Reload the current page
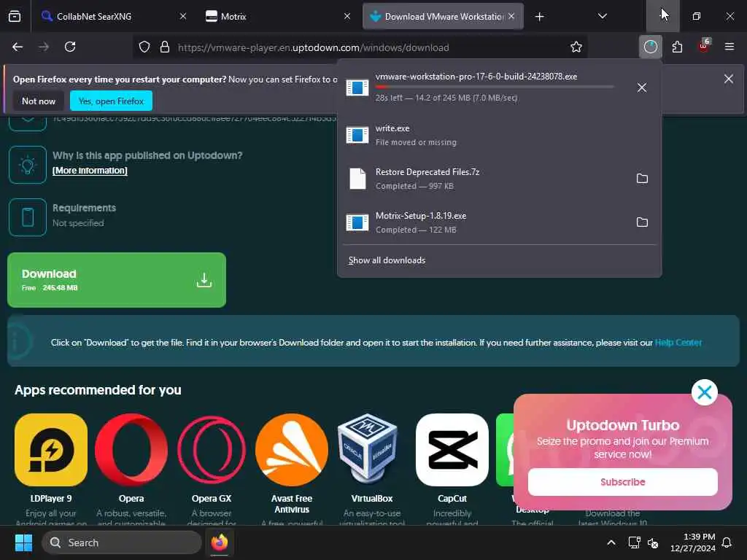Image resolution: width=747 pixels, height=560 pixels. (70, 47)
